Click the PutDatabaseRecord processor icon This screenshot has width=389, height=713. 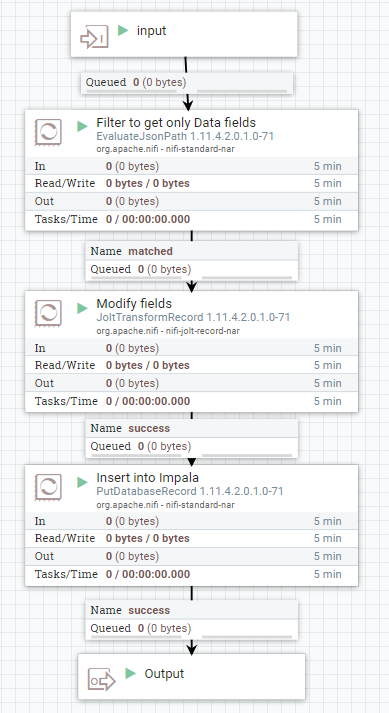click(48, 487)
